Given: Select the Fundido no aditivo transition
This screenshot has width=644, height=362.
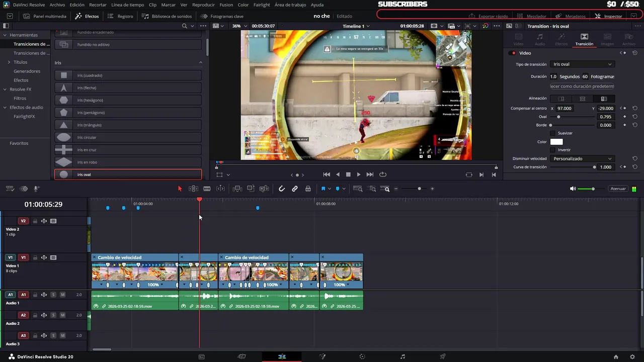Looking at the screenshot, I should 128,44.
